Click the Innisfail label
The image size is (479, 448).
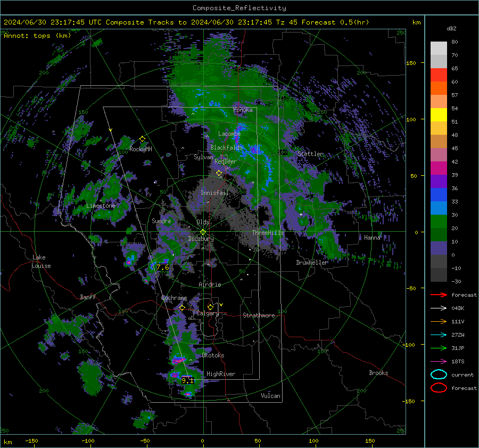214,193
